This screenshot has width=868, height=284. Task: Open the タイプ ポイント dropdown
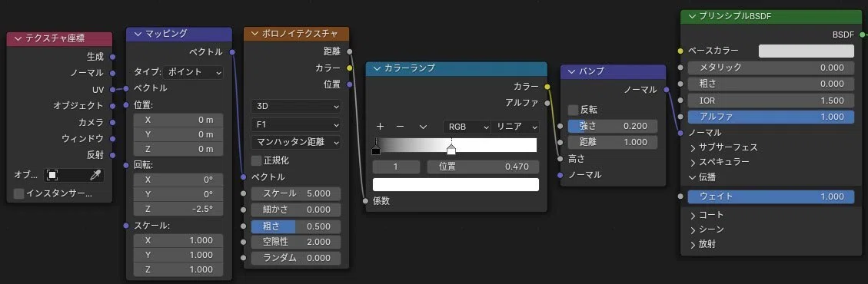193,72
